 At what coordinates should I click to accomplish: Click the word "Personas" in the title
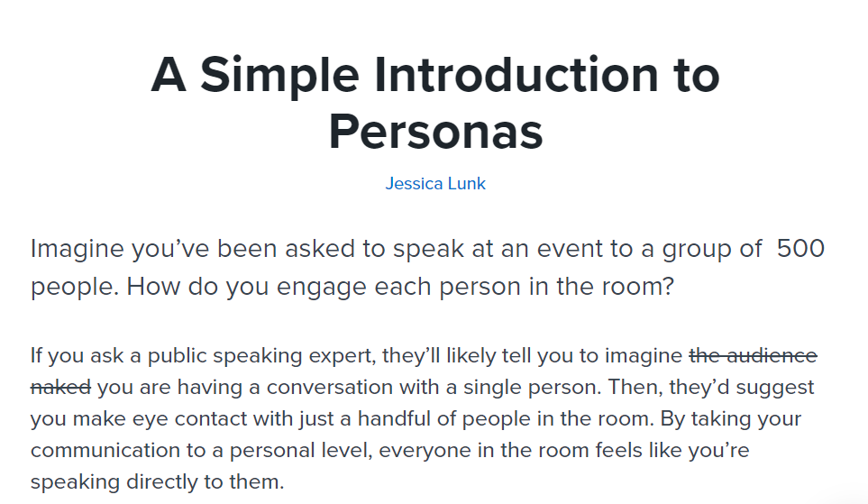coord(435,132)
